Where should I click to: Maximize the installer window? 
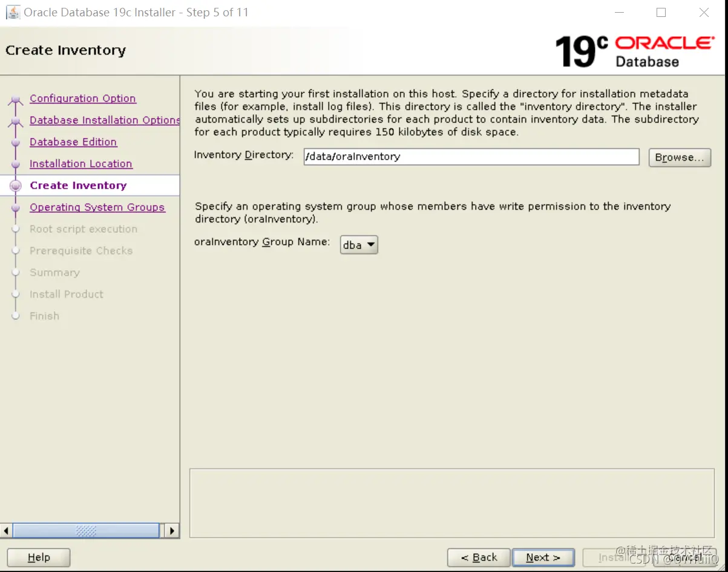coord(661,12)
